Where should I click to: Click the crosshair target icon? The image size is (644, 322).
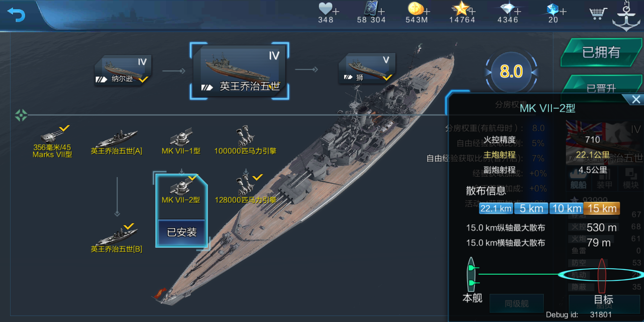[x=21, y=115]
